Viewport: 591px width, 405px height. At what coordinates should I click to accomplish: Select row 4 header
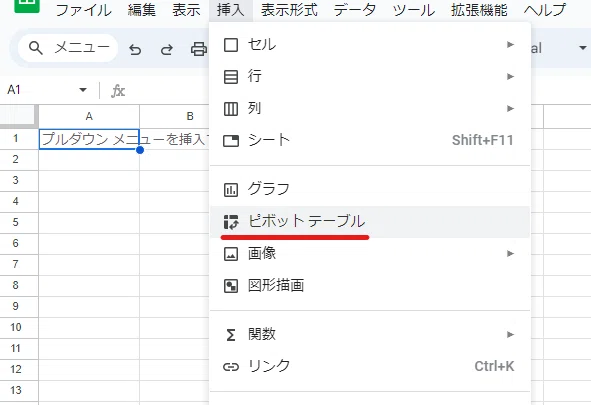19,202
